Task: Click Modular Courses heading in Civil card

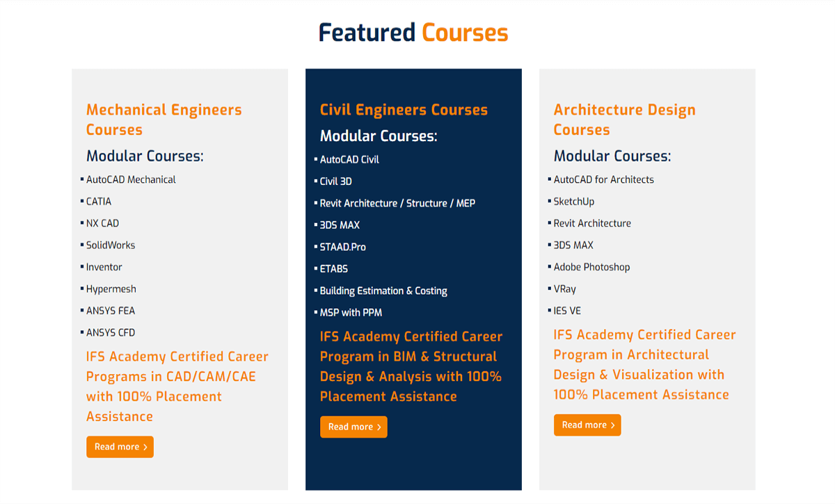Action: [379, 136]
